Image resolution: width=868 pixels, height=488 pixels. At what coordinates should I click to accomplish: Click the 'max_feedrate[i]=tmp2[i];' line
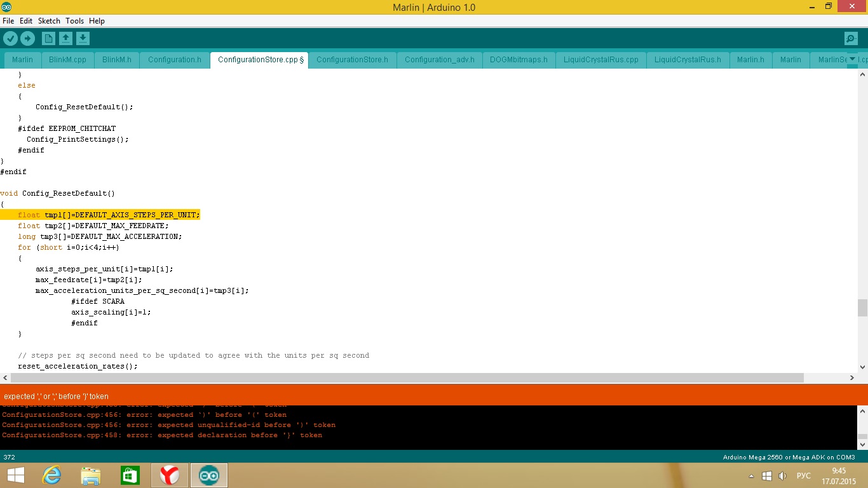pos(89,280)
